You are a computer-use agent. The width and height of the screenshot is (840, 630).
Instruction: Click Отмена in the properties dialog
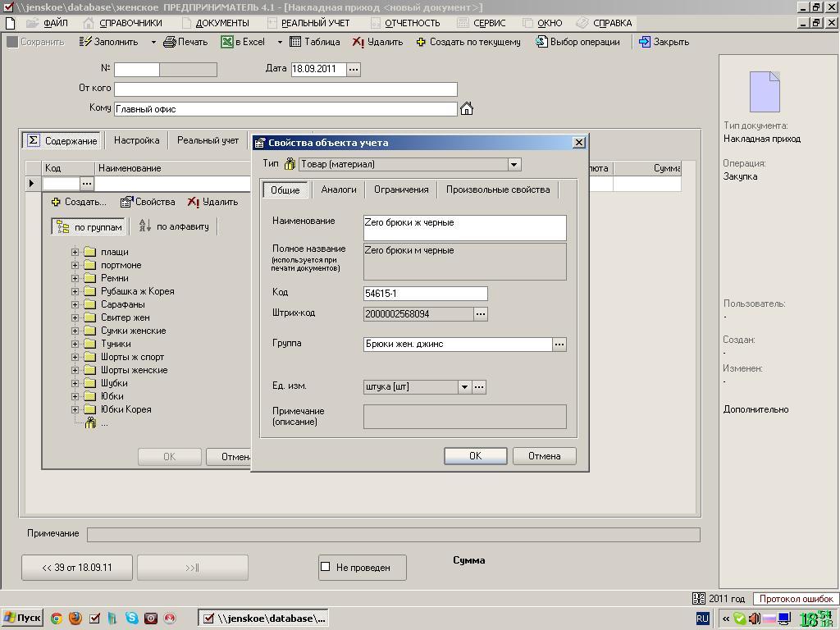click(544, 456)
